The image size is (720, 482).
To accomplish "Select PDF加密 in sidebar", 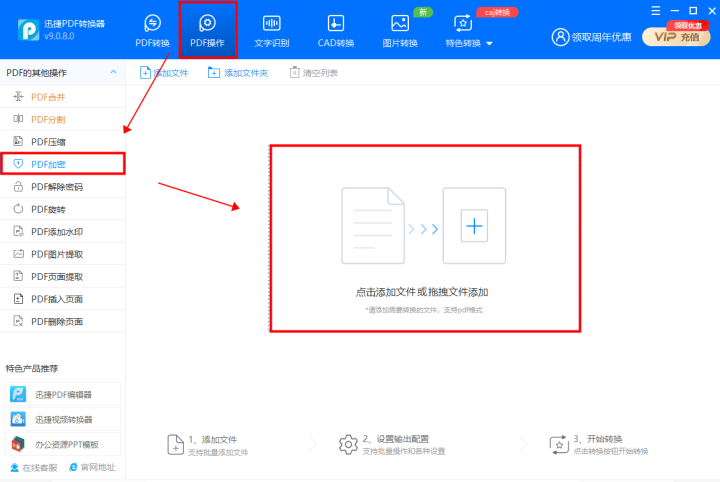I will (62, 164).
